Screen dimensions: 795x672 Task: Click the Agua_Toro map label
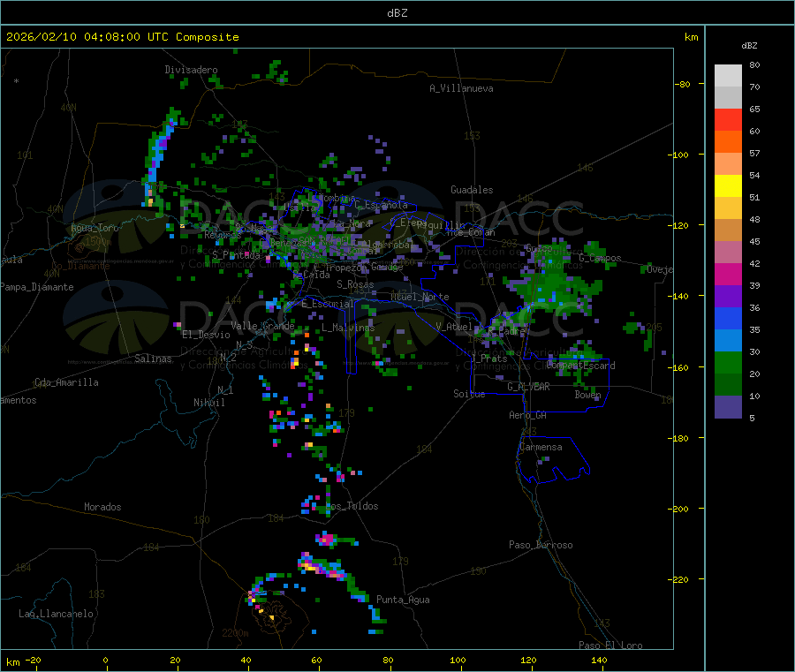point(95,228)
